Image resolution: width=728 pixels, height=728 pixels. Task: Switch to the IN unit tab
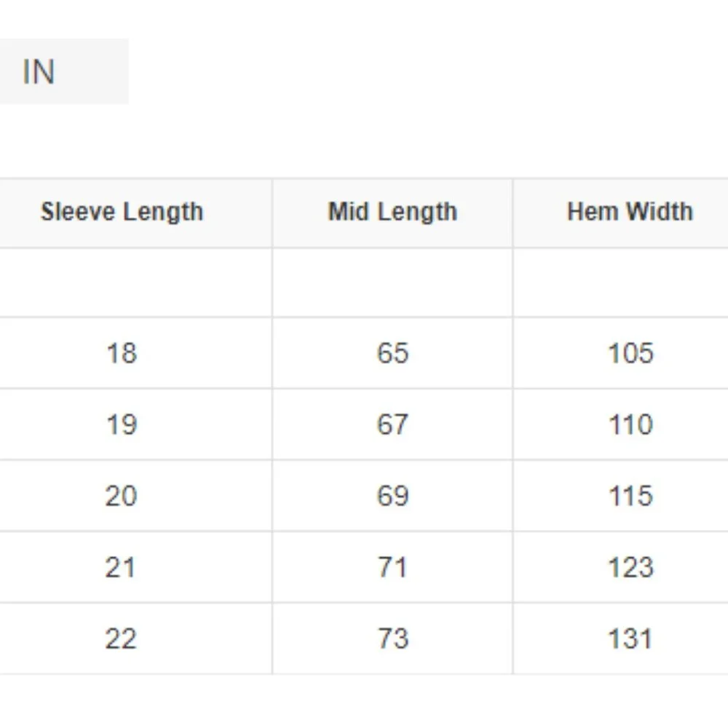39,72
